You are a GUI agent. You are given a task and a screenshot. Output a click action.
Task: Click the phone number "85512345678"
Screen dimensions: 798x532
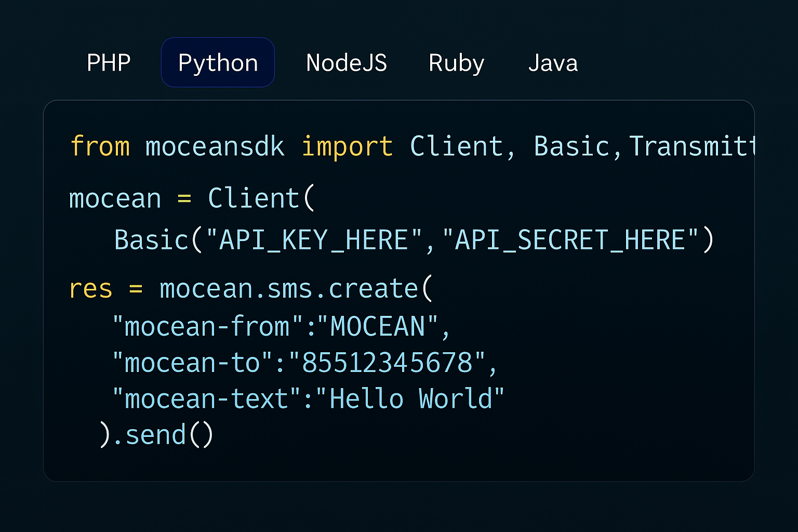pos(387,363)
